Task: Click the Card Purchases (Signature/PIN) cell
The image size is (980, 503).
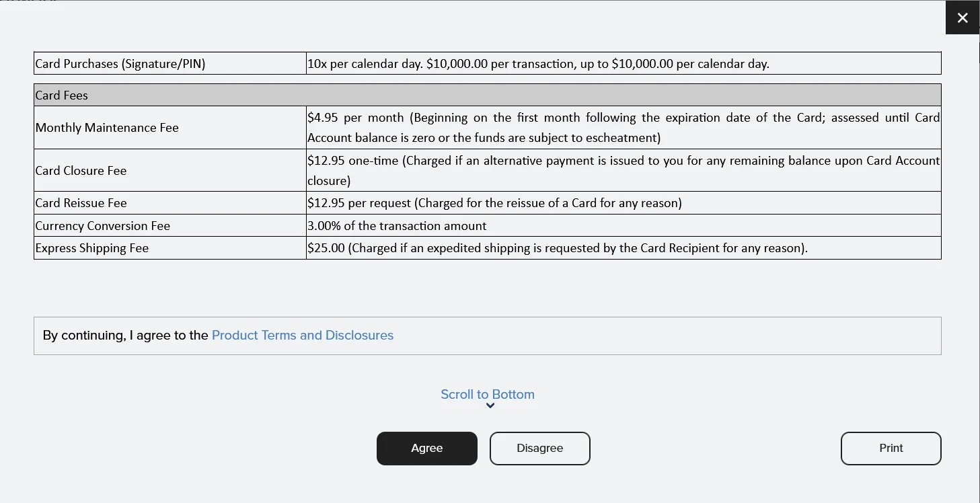Action: click(x=120, y=64)
